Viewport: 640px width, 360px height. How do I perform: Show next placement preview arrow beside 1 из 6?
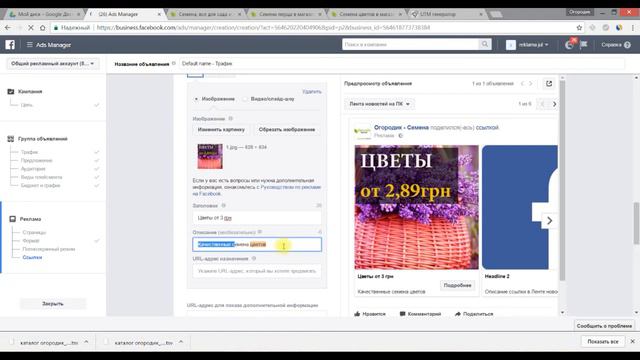point(554,104)
